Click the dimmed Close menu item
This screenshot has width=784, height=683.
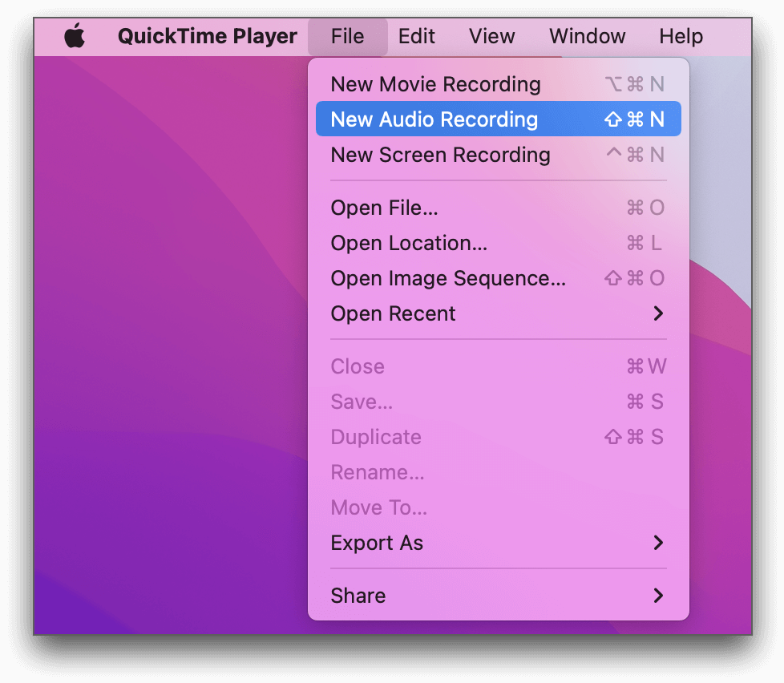click(x=499, y=366)
